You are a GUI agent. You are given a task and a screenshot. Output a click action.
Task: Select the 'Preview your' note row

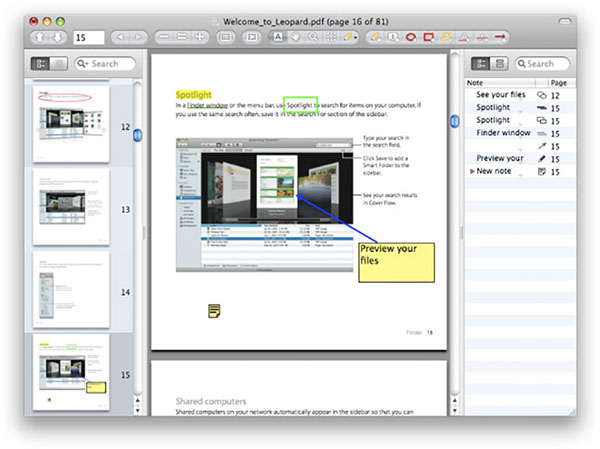pyautogui.click(x=520, y=158)
